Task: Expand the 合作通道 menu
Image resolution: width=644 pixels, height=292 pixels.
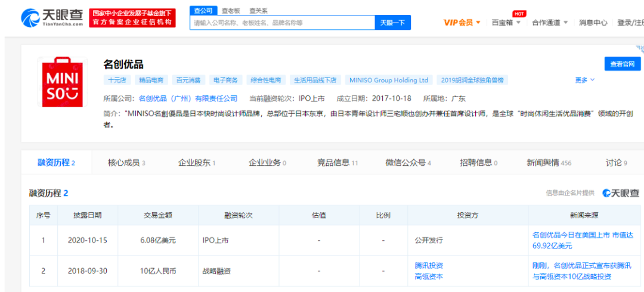Action: pos(550,23)
